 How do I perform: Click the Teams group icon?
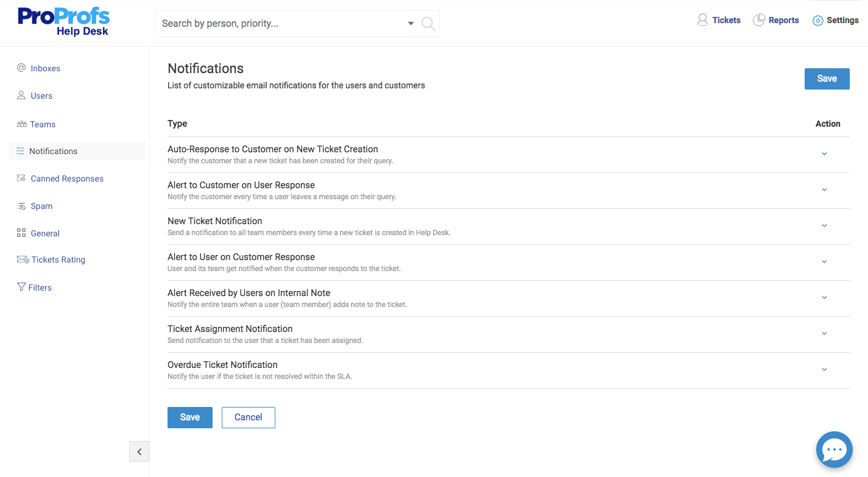[21, 124]
